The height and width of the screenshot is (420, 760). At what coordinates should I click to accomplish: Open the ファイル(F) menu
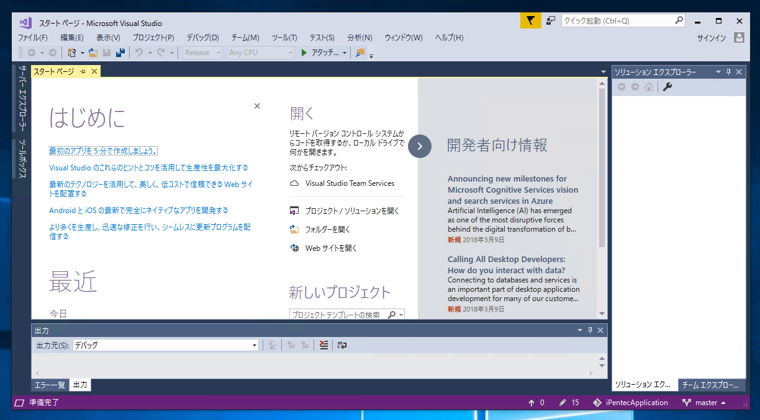coord(32,37)
